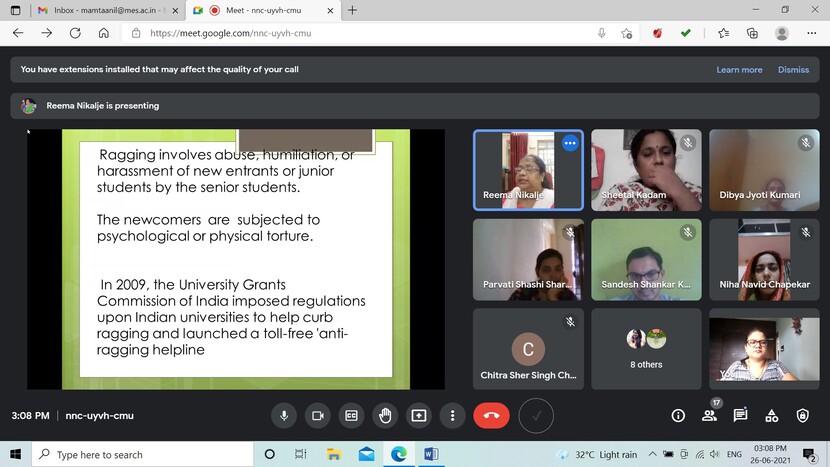Image resolution: width=830 pixels, height=467 pixels.
Task: Open the host controls shield icon
Action: click(x=802, y=415)
